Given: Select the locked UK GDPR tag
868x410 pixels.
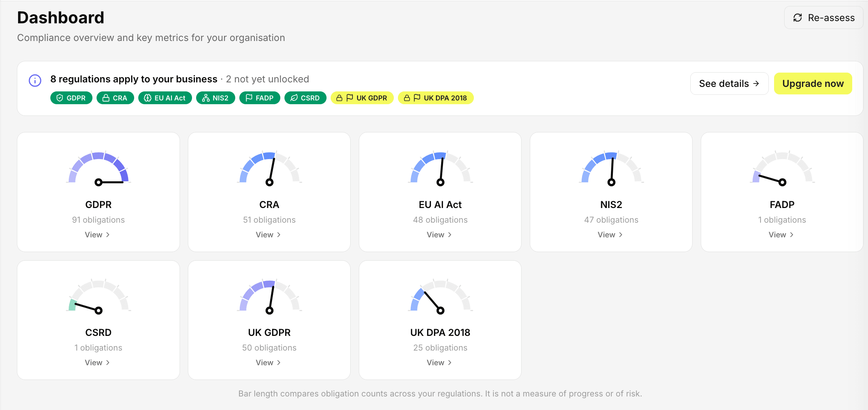Looking at the screenshot, I should tap(362, 98).
